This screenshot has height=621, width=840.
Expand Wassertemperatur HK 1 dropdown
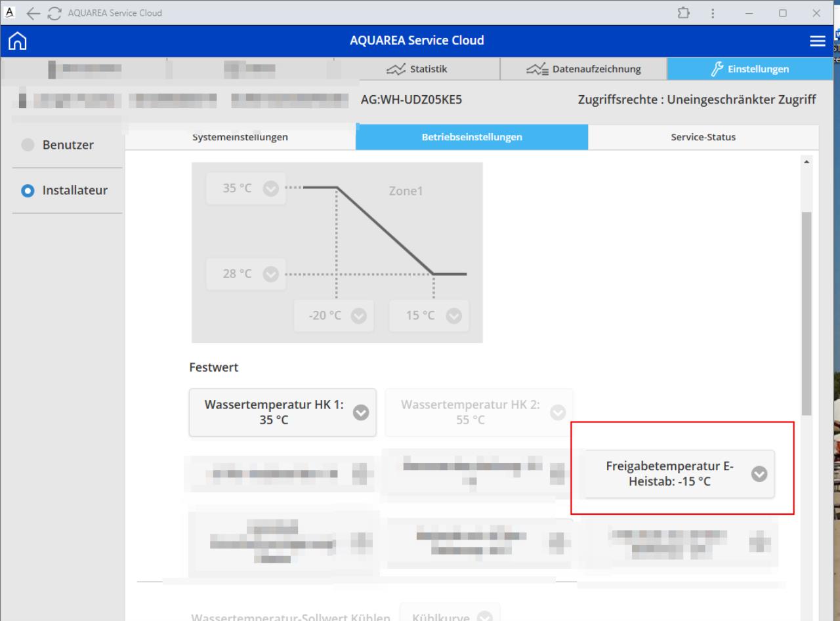(x=283, y=412)
